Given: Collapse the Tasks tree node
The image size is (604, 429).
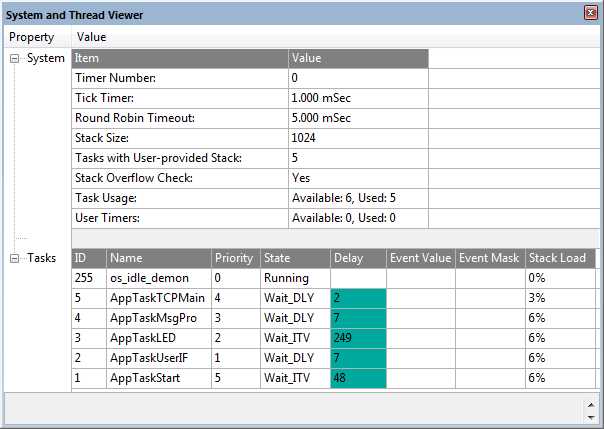Looking at the screenshot, I should (14, 258).
